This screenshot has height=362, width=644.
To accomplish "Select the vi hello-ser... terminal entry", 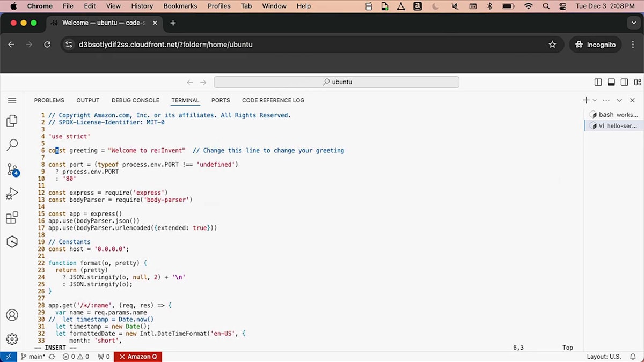I will point(614,126).
